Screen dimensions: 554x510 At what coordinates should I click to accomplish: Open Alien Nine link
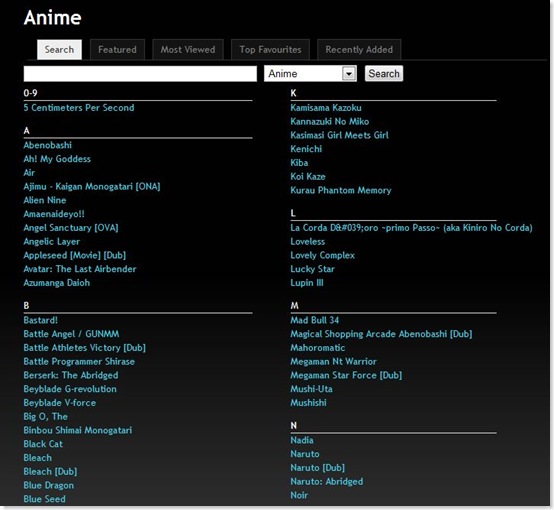point(45,200)
